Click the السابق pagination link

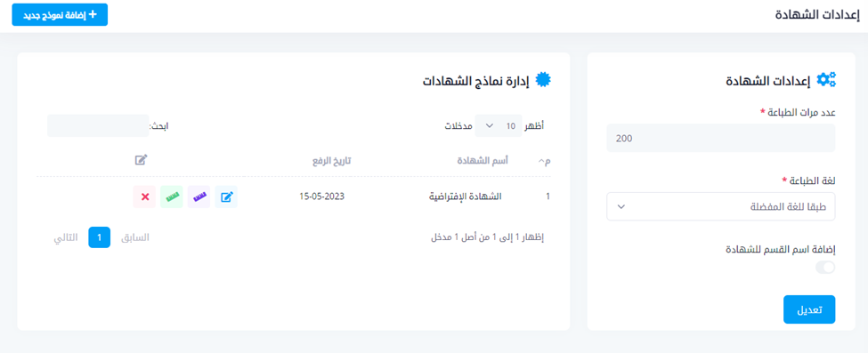[x=135, y=238]
